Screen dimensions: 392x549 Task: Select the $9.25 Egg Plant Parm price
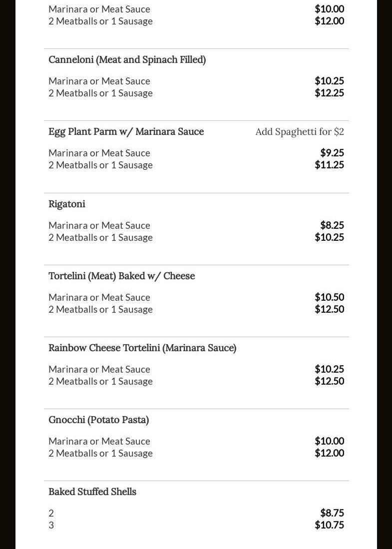(x=332, y=153)
